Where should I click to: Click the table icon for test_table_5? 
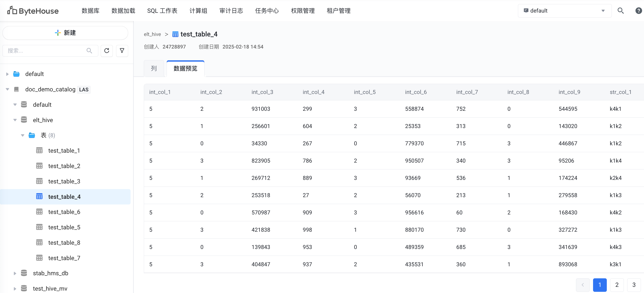coord(39,227)
